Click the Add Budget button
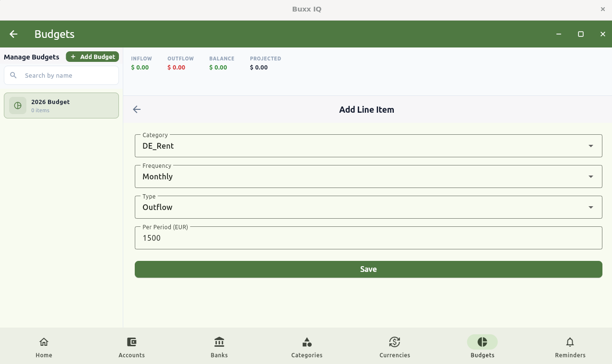612x364 pixels. [93, 57]
